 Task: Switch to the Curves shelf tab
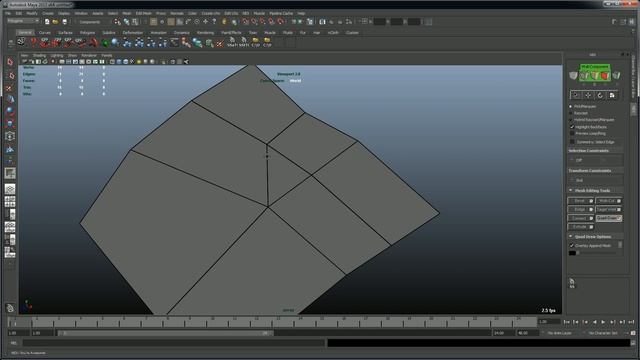pos(44,33)
